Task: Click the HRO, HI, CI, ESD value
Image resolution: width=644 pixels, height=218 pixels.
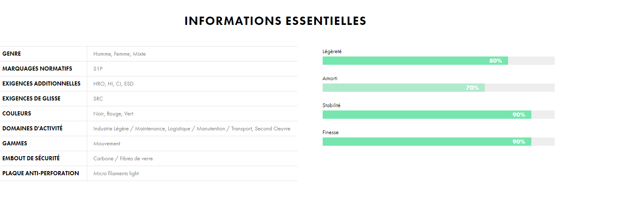Action: click(x=114, y=84)
